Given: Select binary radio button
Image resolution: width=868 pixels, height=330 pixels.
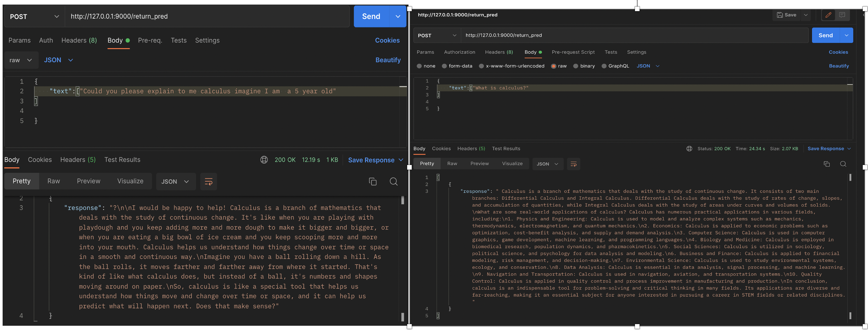Looking at the screenshot, I should click(x=575, y=66).
